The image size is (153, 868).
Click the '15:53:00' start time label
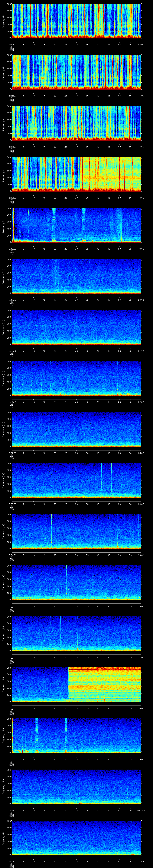click(x=12, y=504)
